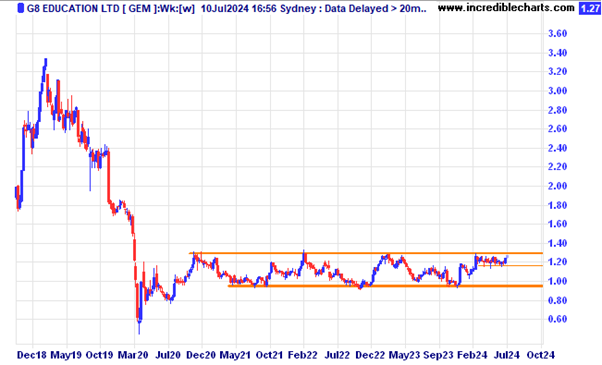The image size is (602, 365).
Task: Click the Jul24 date label
Action: (x=506, y=355)
